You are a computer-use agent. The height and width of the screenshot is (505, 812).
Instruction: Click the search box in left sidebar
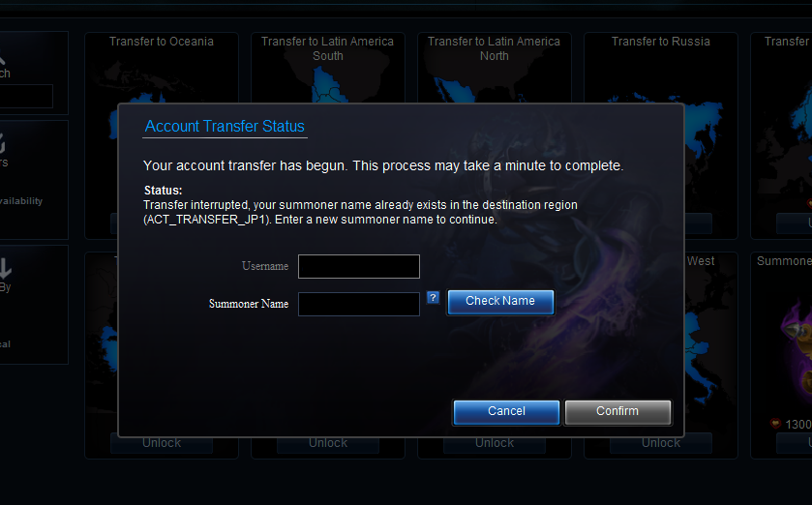click(26, 96)
